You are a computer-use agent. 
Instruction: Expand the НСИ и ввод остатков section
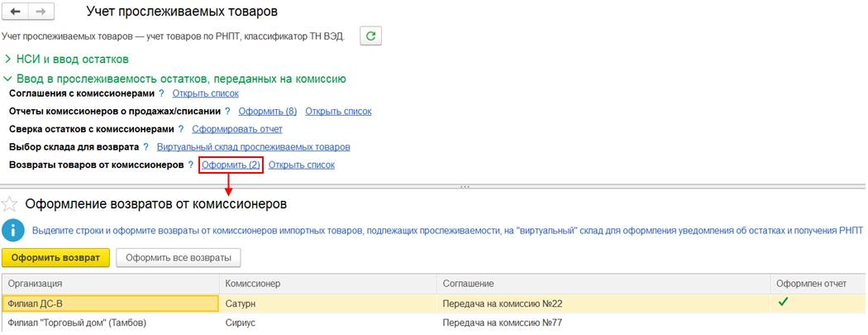8,60
